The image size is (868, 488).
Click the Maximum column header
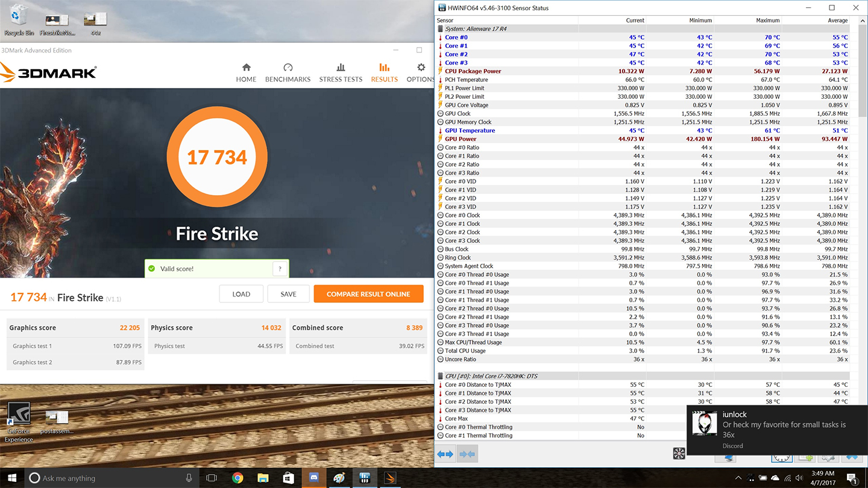[749, 20]
